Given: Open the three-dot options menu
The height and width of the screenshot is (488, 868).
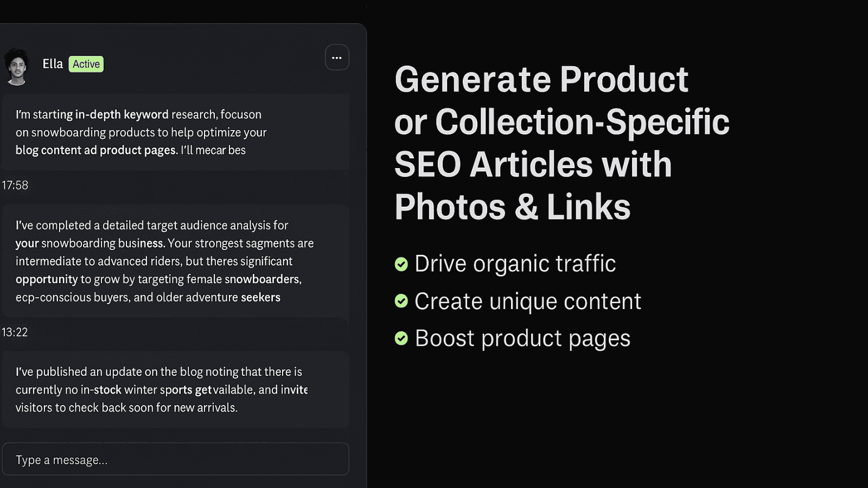Looking at the screenshot, I should [x=337, y=57].
